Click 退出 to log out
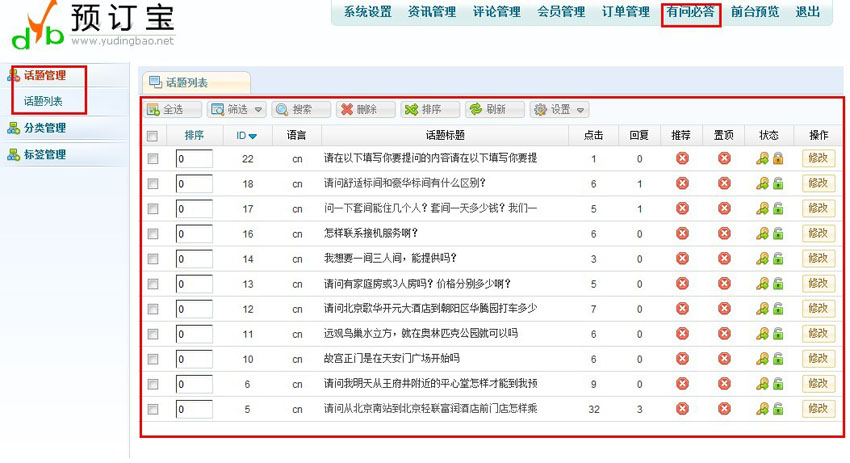 pos(807,12)
